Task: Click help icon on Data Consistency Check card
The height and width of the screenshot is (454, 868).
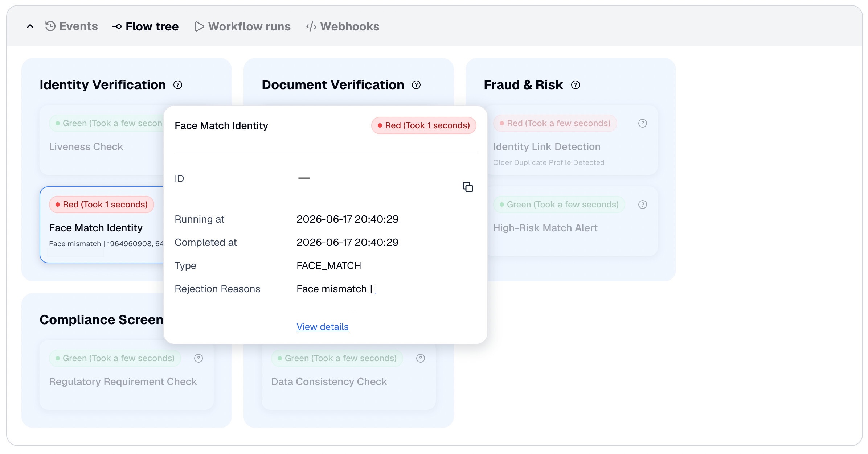Action: point(421,358)
